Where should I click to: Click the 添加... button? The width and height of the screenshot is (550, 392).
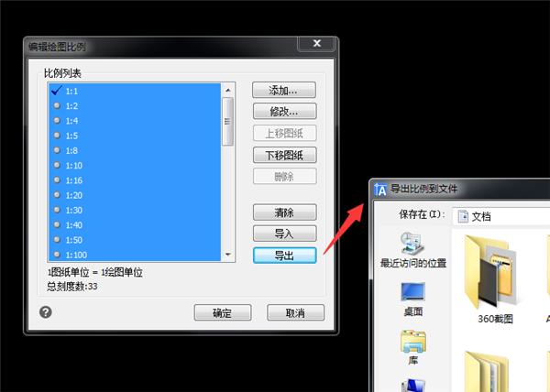pos(284,90)
